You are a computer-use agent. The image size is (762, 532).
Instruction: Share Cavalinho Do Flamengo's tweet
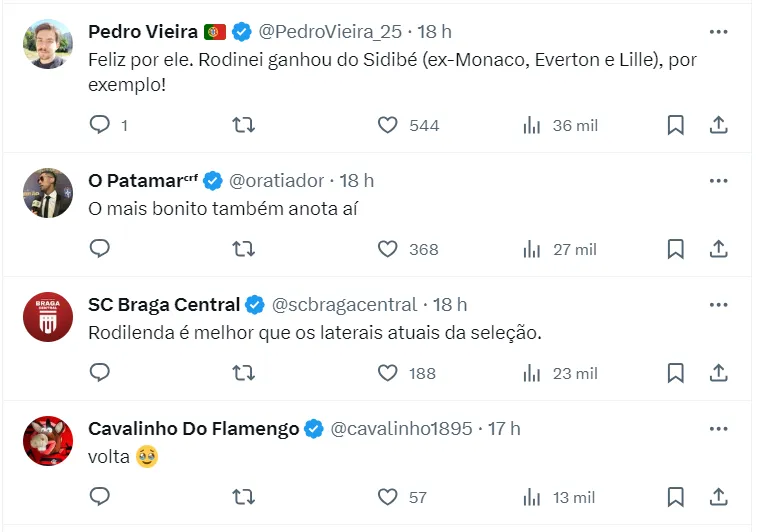(x=718, y=497)
